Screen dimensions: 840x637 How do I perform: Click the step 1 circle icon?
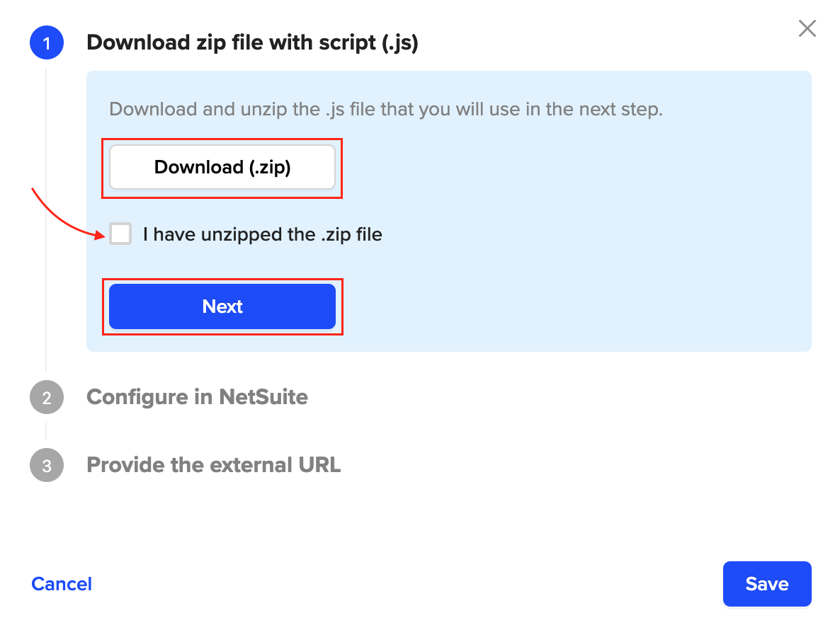click(x=47, y=44)
